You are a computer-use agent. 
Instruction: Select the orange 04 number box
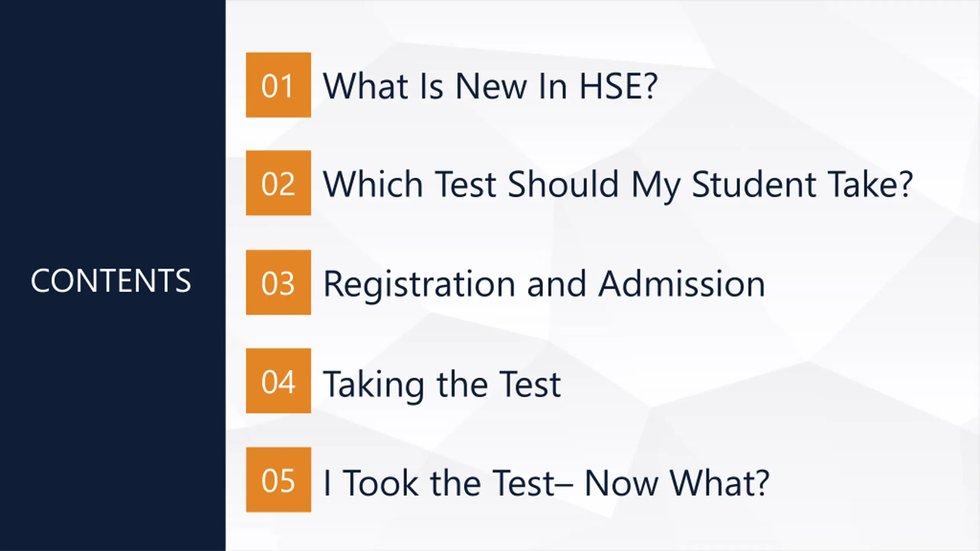278,381
